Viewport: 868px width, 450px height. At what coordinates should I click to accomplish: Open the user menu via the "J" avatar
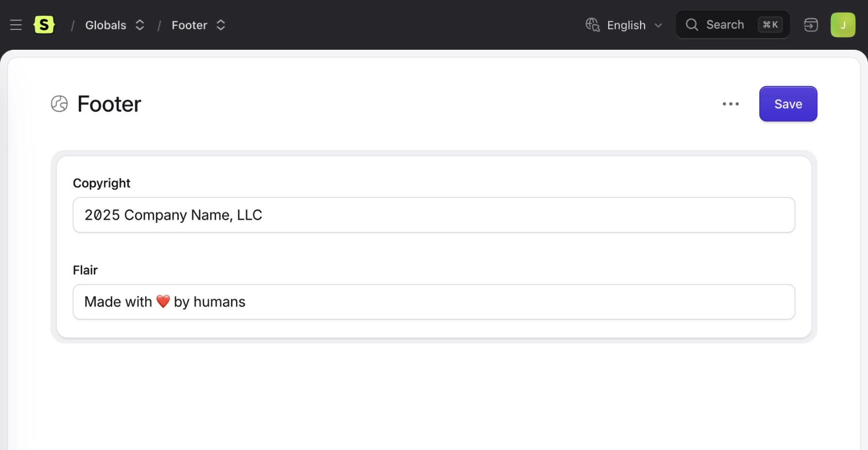pyautogui.click(x=843, y=24)
